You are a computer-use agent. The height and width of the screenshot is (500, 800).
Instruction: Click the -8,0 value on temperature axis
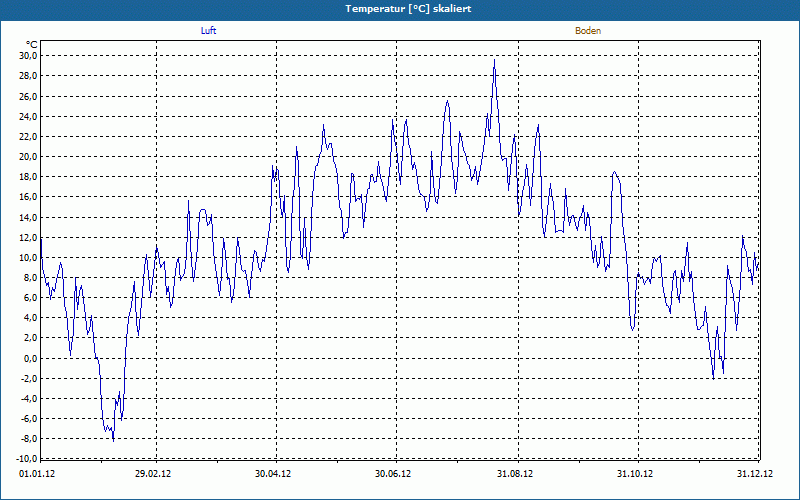[x=30, y=439]
